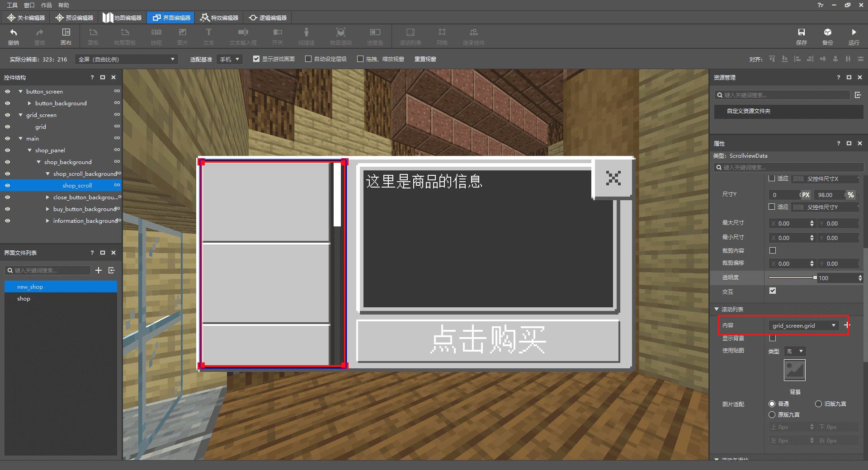
Task: Expand the information_background tree node
Action: click(x=47, y=221)
